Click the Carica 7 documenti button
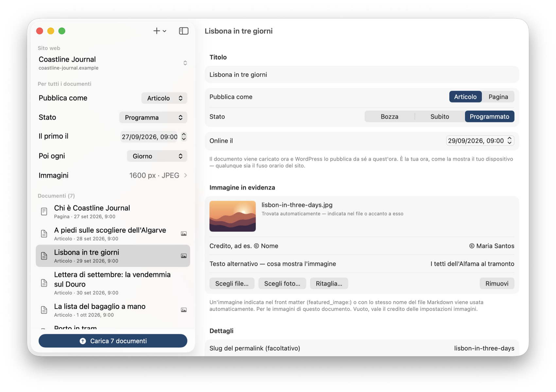This screenshot has width=556, height=392. coord(113,341)
